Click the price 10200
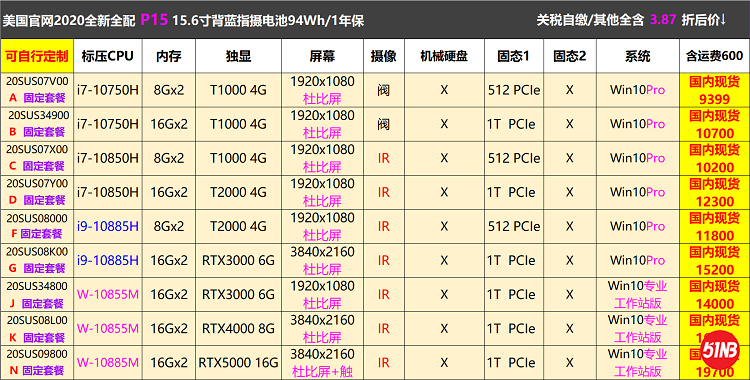This screenshot has width=750, height=380. coord(715,168)
